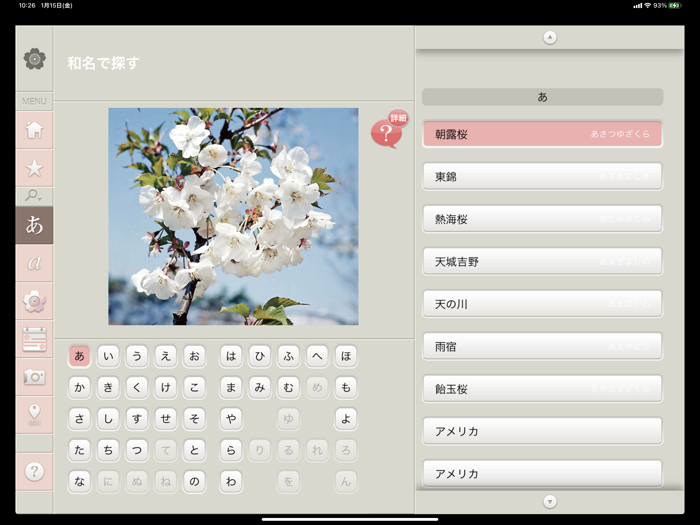Select kana key と
This screenshot has width=700, height=525.
(194, 450)
